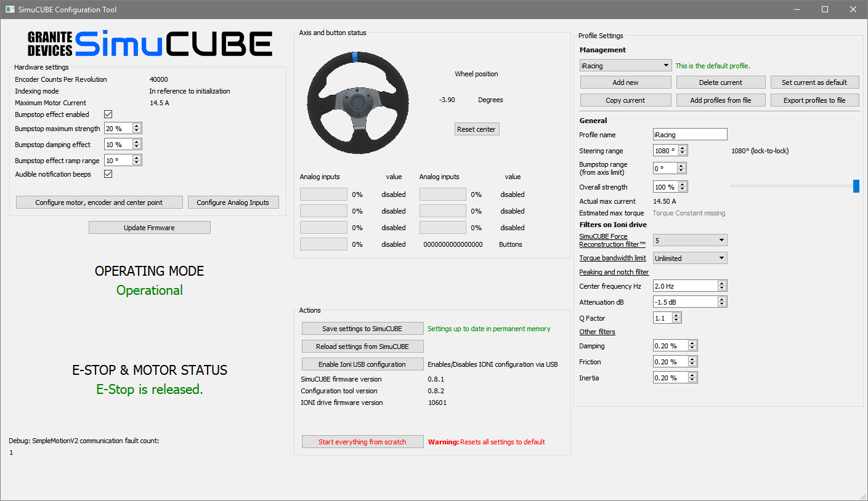Minimize the SimuCUBE Configuration Tool window
The image size is (868, 501).
point(797,9)
